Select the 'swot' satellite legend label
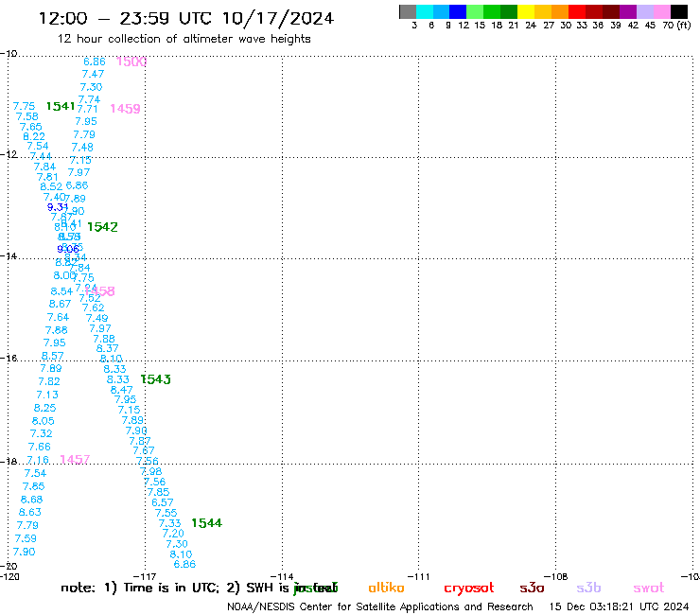The width and height of the screenshot is (700, 615). [x=649, y=589]
